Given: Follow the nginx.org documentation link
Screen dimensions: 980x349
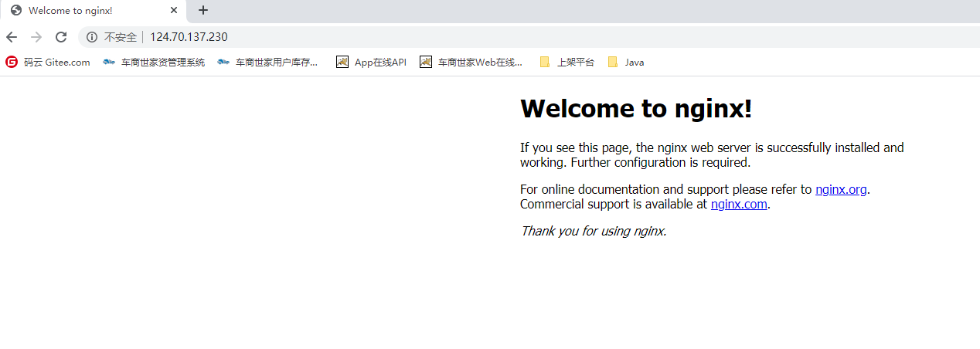Looking at the screenshot, I should coord(840,189).
